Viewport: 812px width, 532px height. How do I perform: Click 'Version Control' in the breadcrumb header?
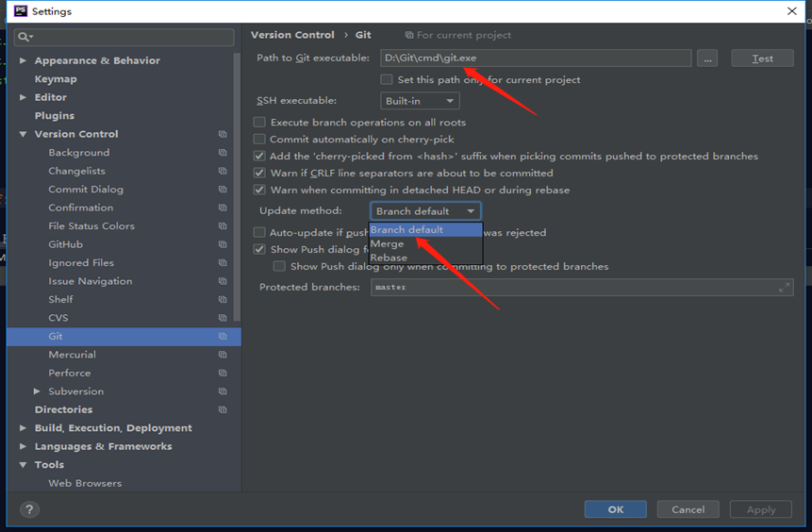(x=292, y=35)
